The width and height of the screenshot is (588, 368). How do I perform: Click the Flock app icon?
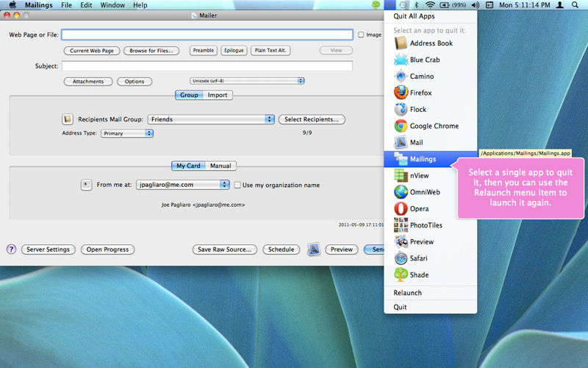[401, 109]
